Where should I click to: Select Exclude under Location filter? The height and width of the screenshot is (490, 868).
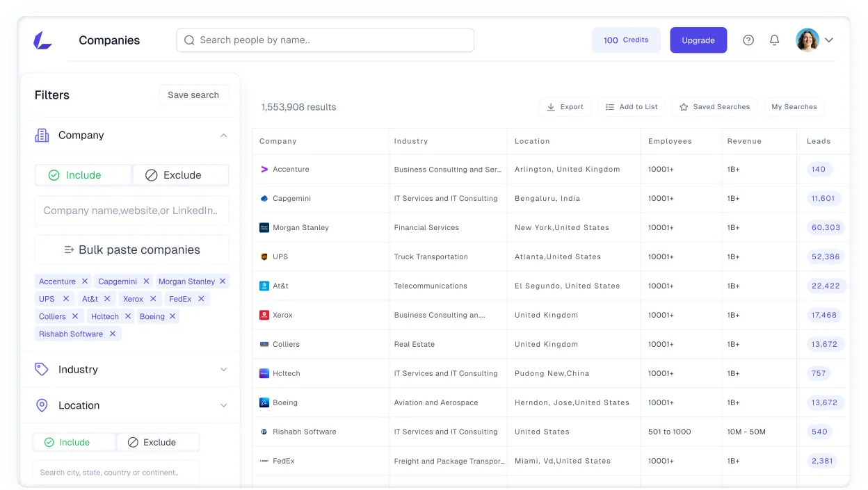point(158,442)
